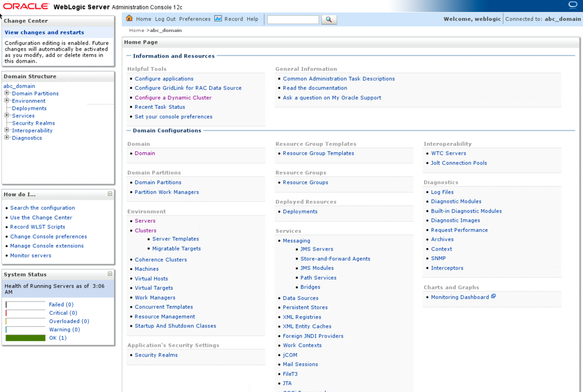Viewport: 583px width, 392px height.
Task: Click the search text field in toolbar
Action: pos(293,19)
